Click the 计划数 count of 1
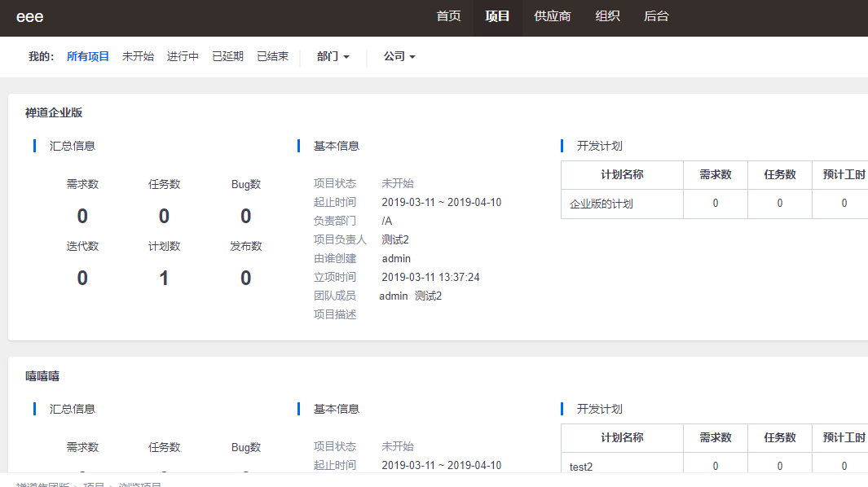868x487 pixels. [x=164, y=279]
